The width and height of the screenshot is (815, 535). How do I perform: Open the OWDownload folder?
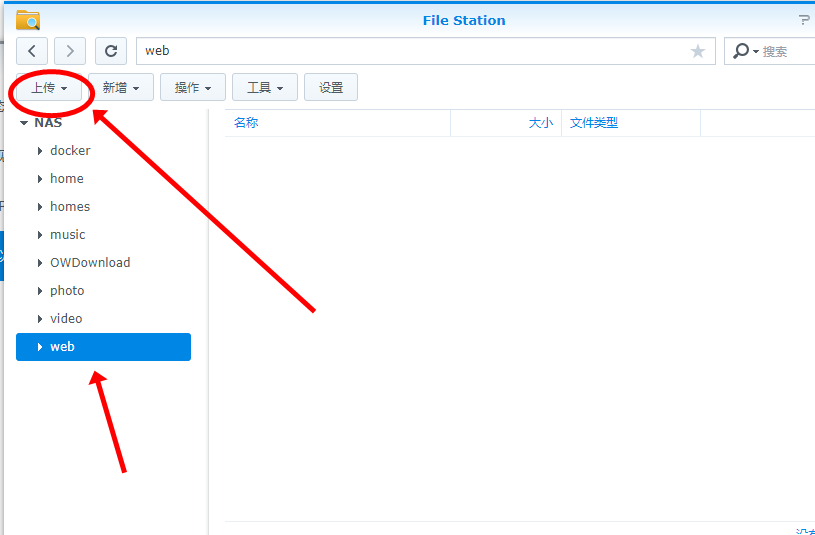point(90,263)
